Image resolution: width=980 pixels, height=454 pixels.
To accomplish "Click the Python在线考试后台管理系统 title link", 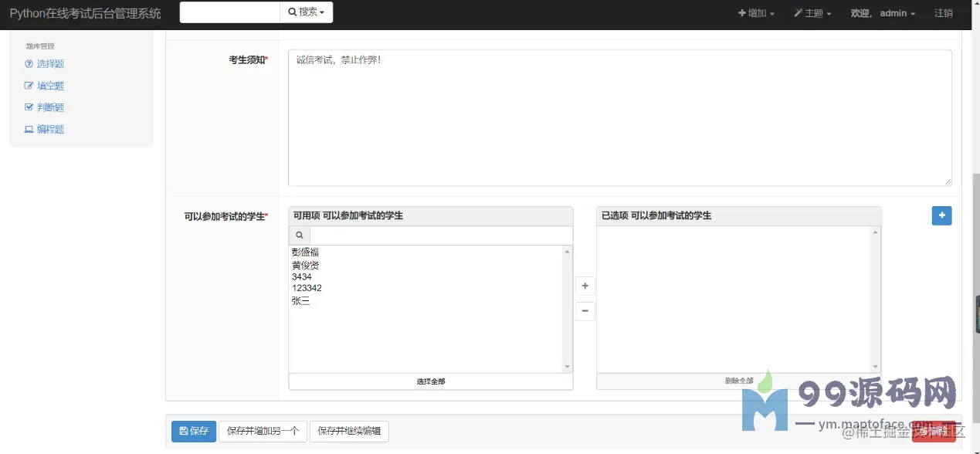I will tap(86, 13).
